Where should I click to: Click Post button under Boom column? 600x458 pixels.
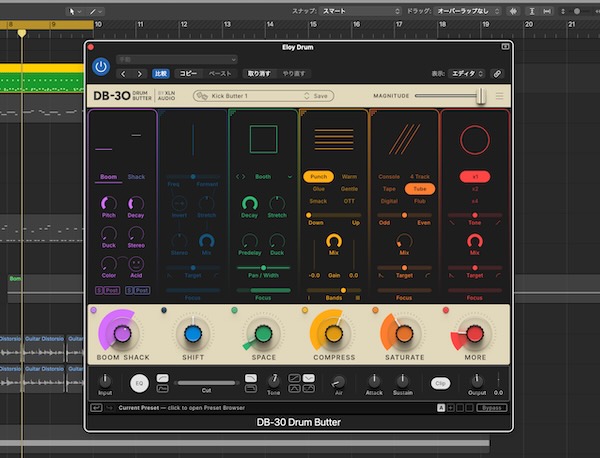[111, 290]
